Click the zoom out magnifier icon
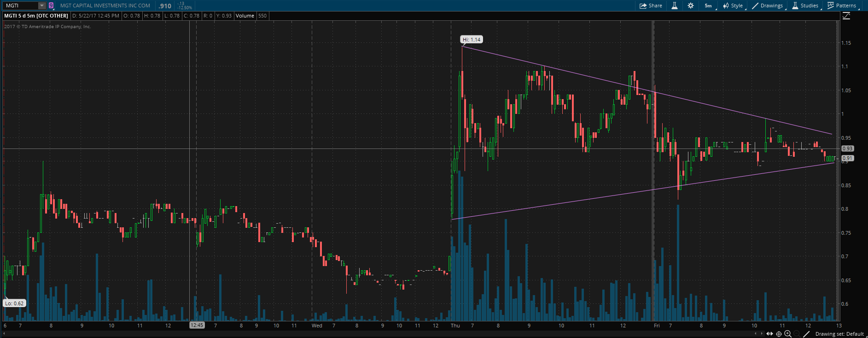Screen dimensions: 868x338 click(797, 333)
